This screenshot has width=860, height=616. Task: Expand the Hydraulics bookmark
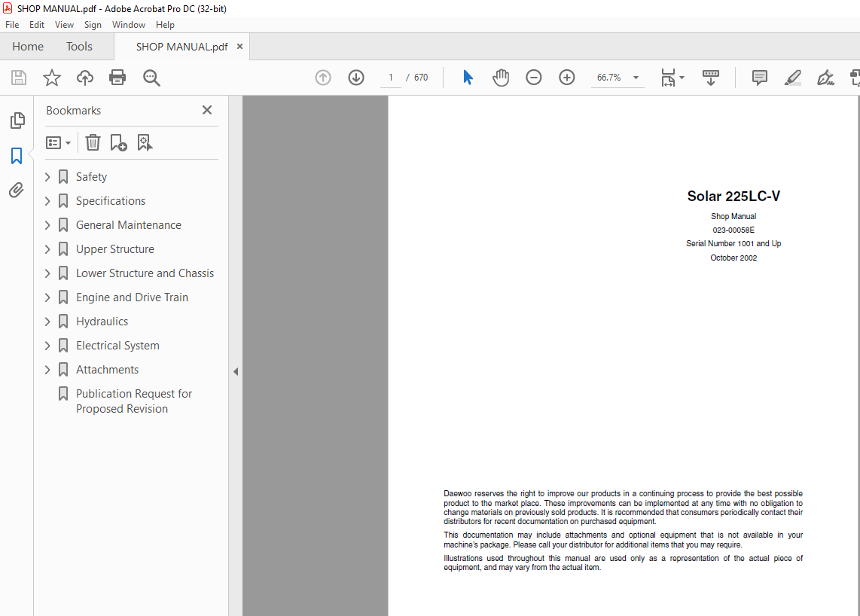tap(47, 322)
